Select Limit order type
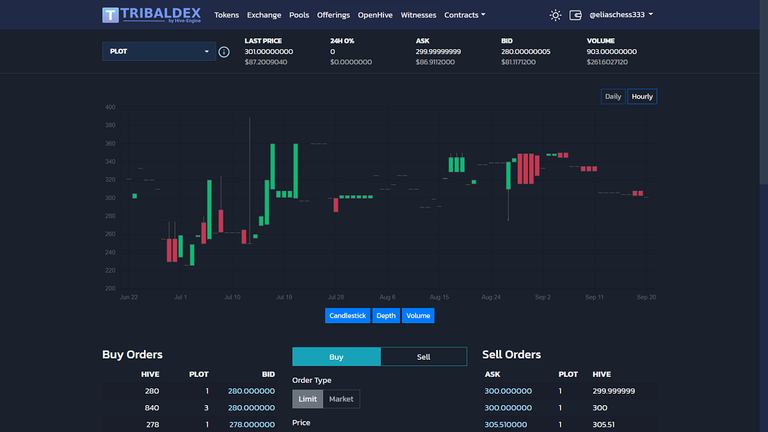 307,399
